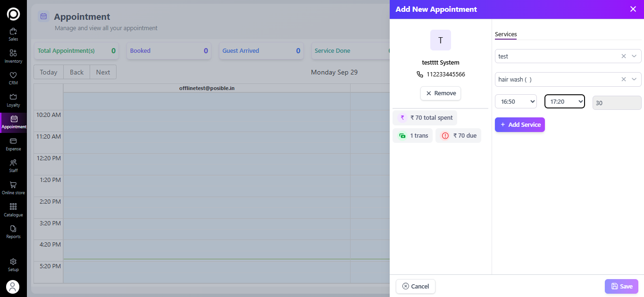Open the Expense sidebar icon

click(13, 141)
